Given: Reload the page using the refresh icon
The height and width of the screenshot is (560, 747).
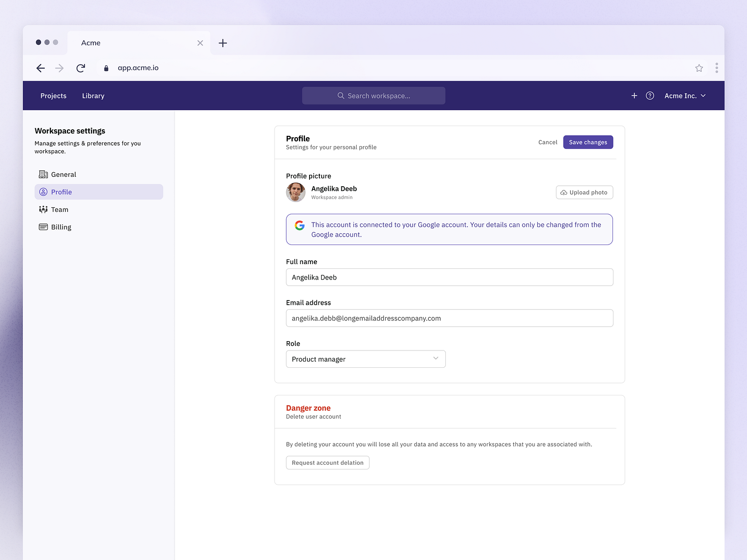Looking at the screenshot, I should [x=80, y=68].
